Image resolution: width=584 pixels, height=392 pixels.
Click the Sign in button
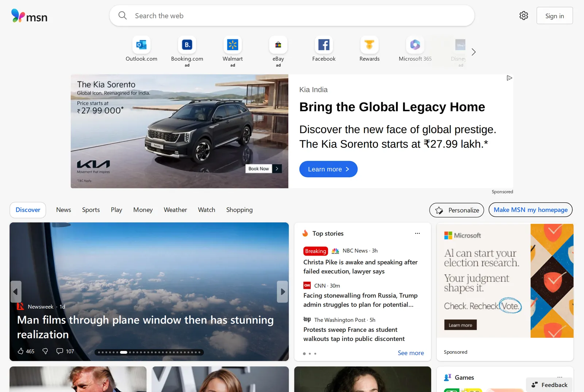(554, 16)
